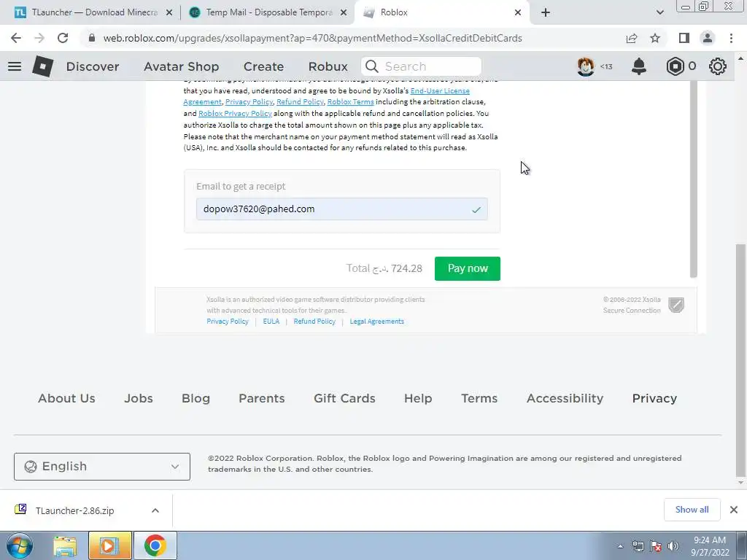The image size is (747, 560).
Task: Open the media player taskbar icon
Action: pyautogui.click(x=109, y=546)
